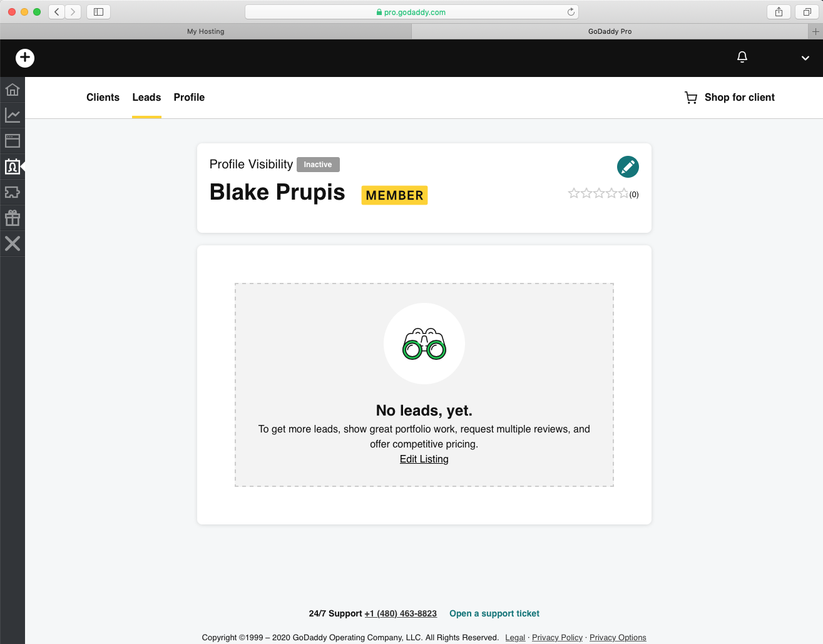823x644 pixels.
Task: Open the notifications bell
Action: pos(742,58)
